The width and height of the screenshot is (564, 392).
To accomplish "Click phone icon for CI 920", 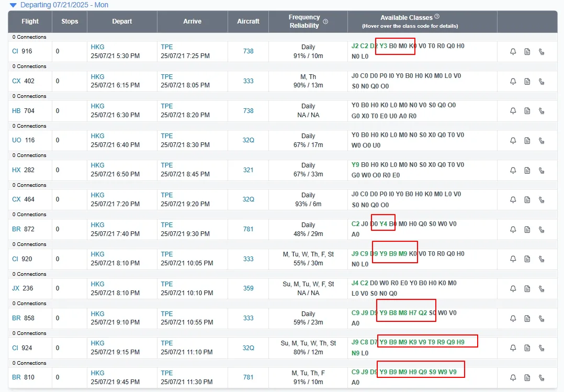I will pos(542,259).
